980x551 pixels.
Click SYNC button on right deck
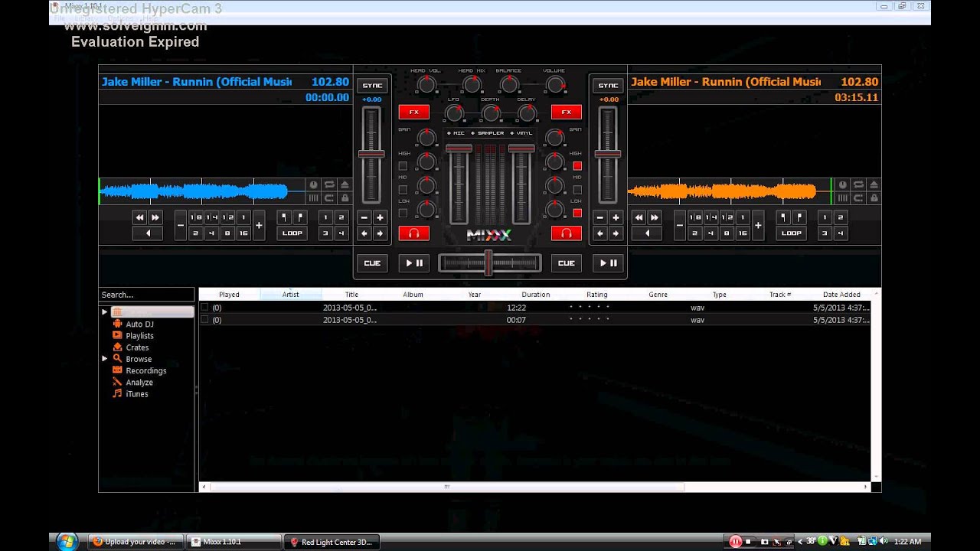click(x=608, y=86)
